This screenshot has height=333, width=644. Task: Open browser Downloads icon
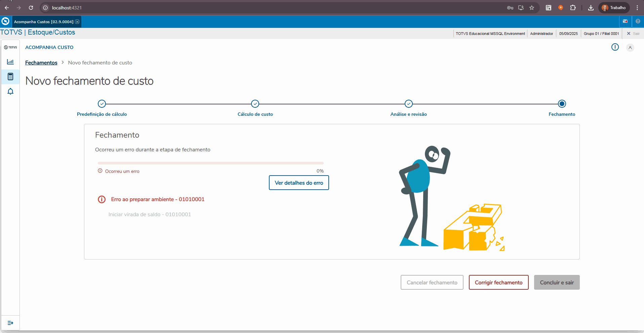point(591,8)
